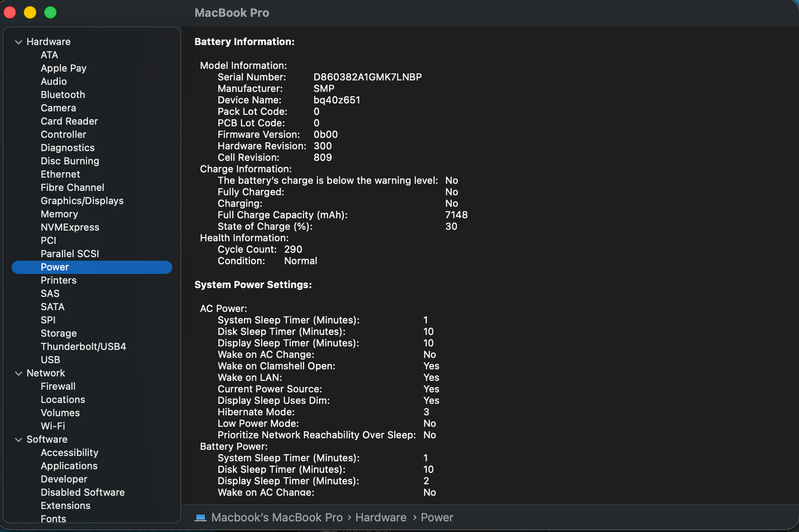
Task: Collapse the Software section chevron
Action: 18,440
